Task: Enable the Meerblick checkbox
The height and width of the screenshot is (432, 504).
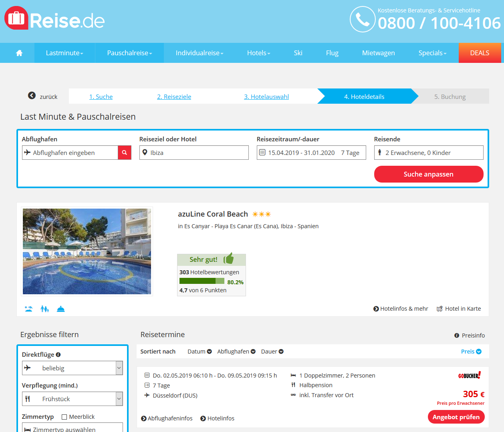Action: tap(64, 417)
